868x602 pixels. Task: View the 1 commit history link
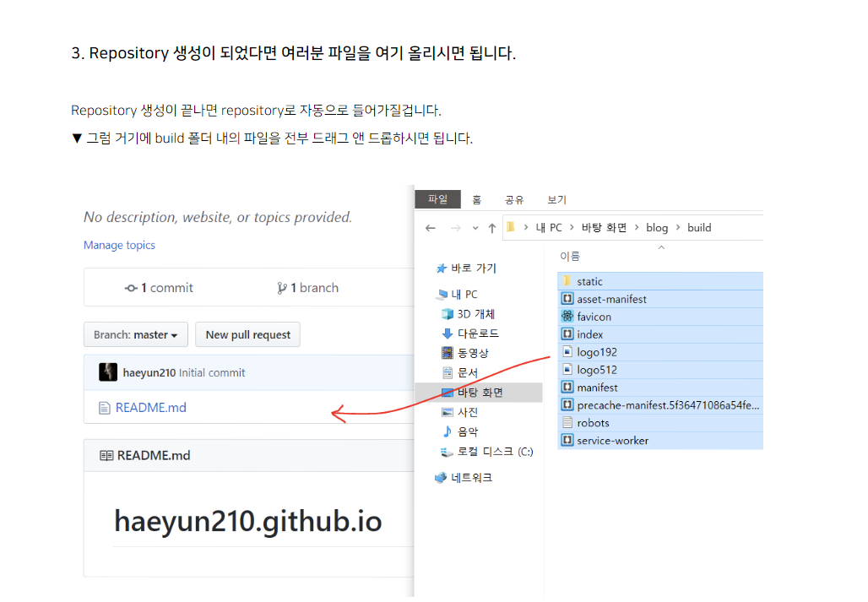(x=159, y=288)
